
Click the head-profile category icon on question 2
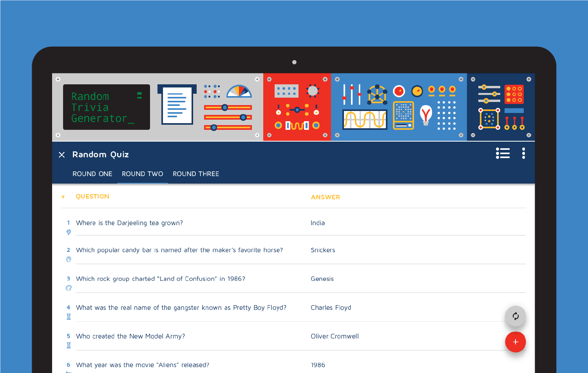tap(68, 259)
